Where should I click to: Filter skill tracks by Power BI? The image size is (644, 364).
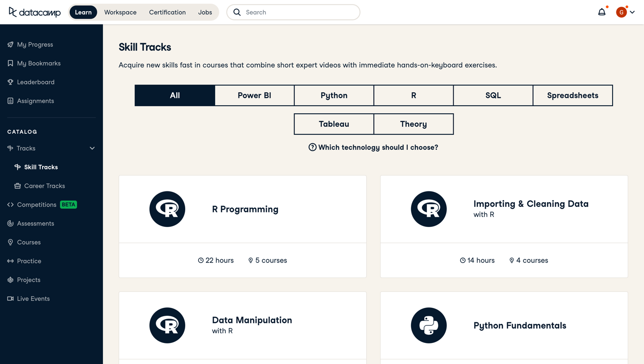254,95
